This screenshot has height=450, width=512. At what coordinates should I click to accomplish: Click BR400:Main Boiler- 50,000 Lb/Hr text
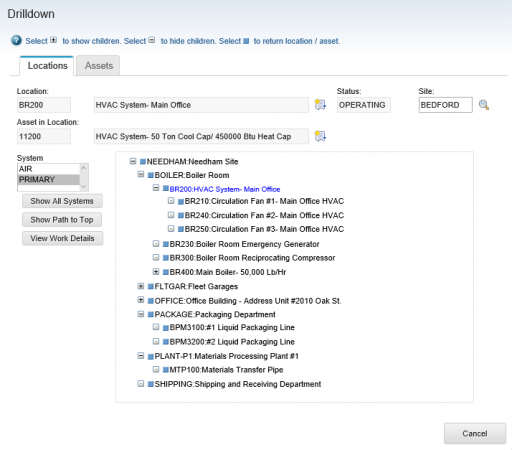click(228, 272)
